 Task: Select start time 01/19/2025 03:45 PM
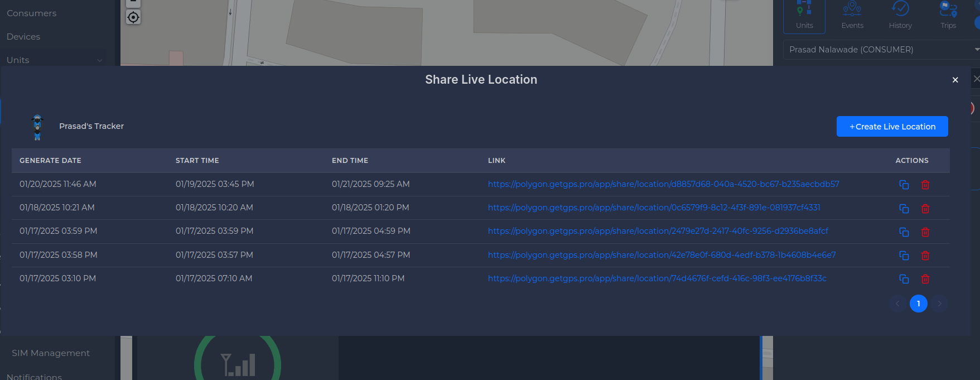[215, 184]
